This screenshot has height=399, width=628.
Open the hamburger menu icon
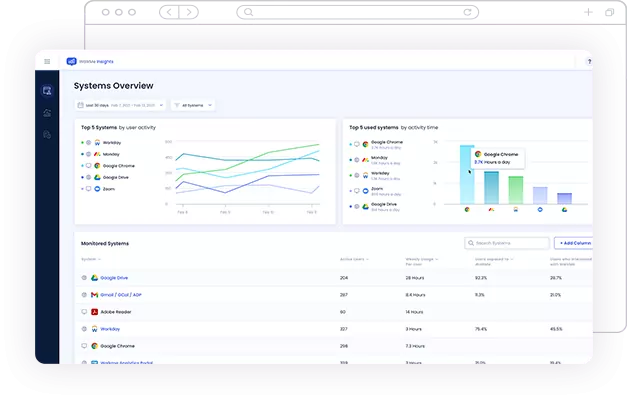pos(47,61)
